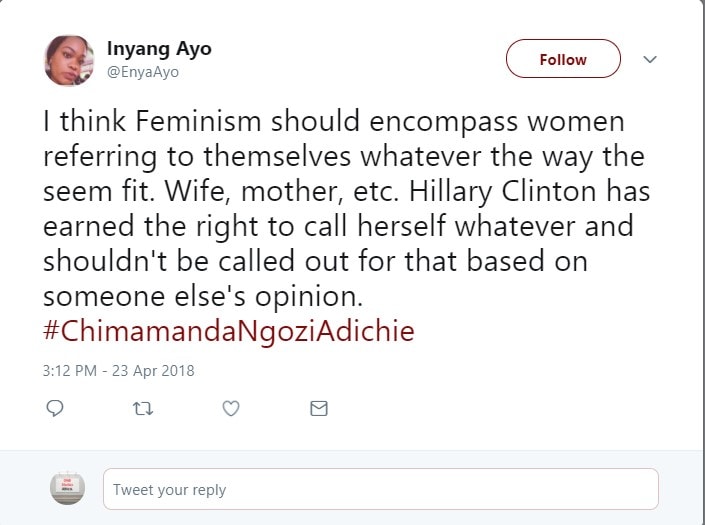Click the phrase someone else's opinion
This screenshot has height=525, width=705.
[x=203, y=297]
